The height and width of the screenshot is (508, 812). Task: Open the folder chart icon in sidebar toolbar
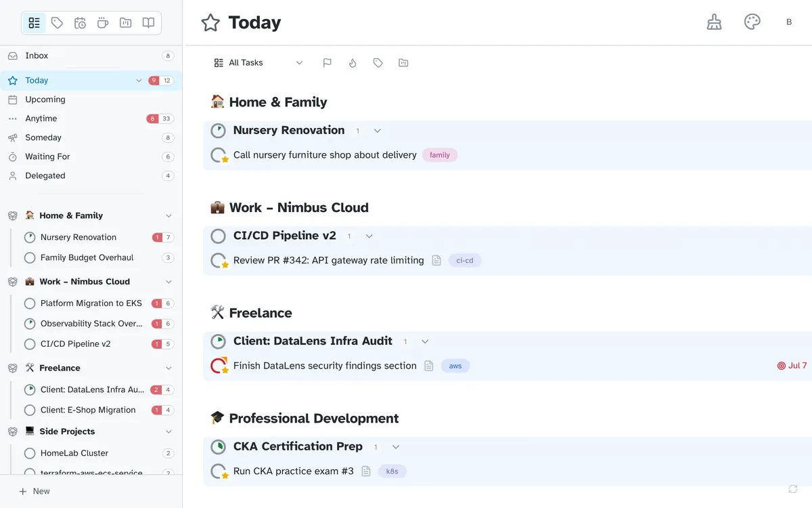pos(125,23)
